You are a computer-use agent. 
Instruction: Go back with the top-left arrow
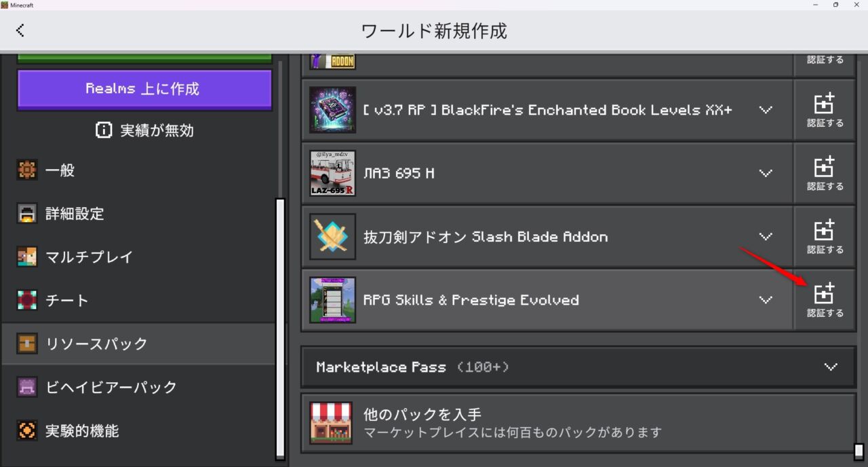(20, 30)
